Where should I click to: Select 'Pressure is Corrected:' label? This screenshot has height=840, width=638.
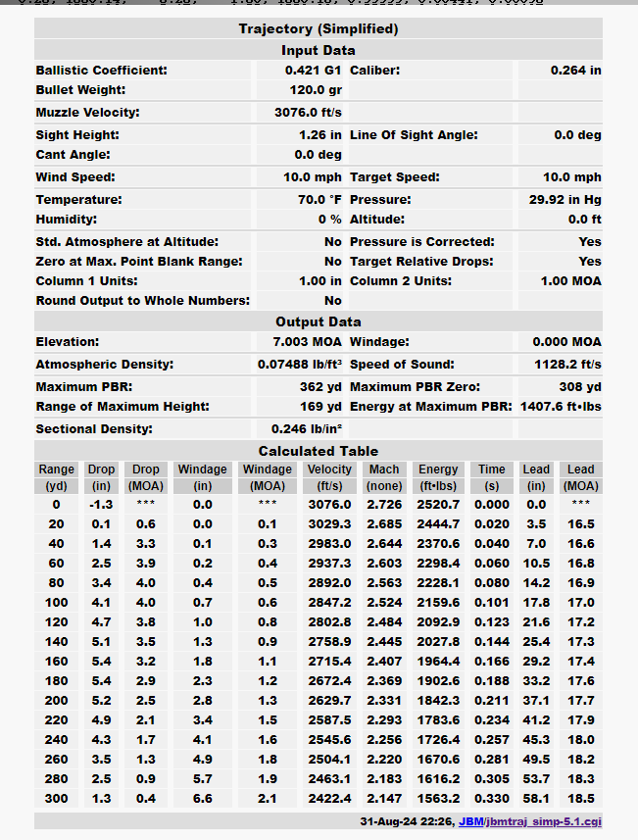click(422, 242)
